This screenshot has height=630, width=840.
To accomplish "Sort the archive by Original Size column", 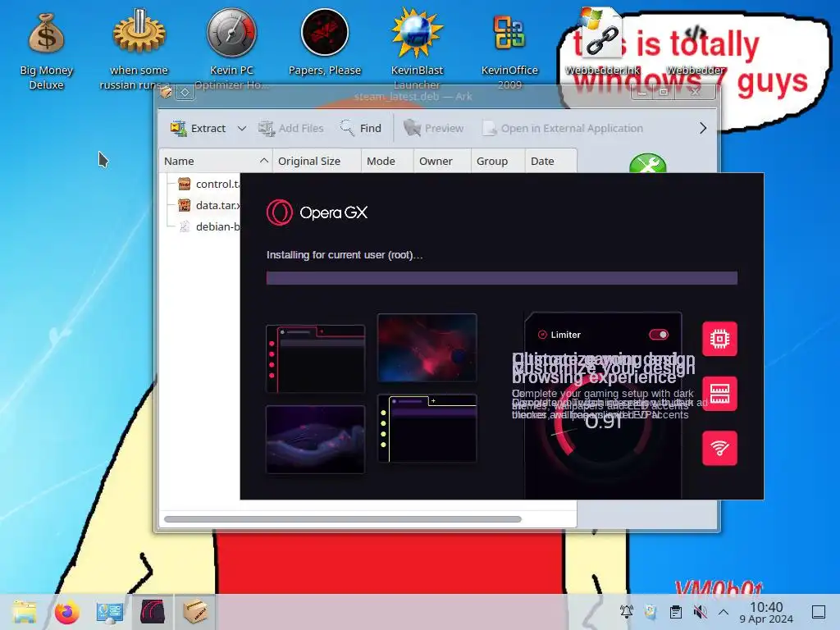I will [x=317, y=162].
